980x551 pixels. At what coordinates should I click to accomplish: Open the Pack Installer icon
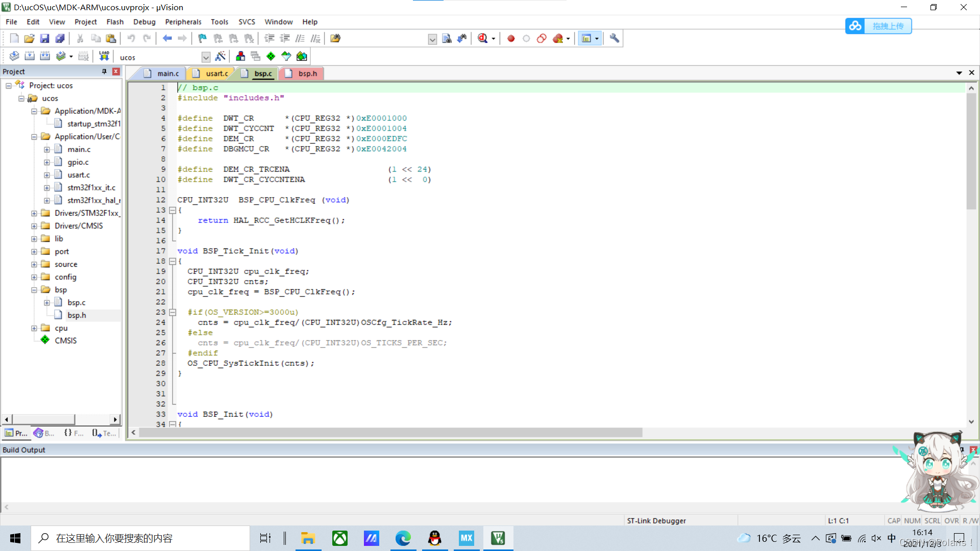(302, 56)
